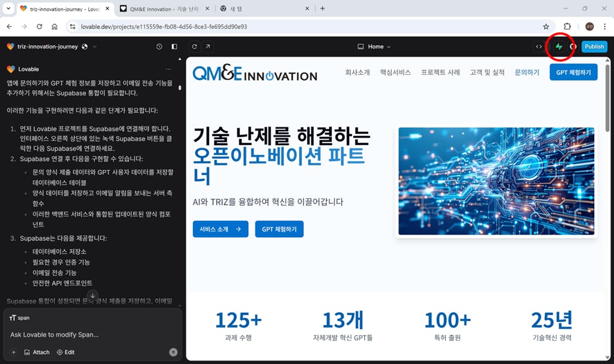Open the Chrome profile avatar
This screenshot has height=364, width=614.
pos(590,27)
